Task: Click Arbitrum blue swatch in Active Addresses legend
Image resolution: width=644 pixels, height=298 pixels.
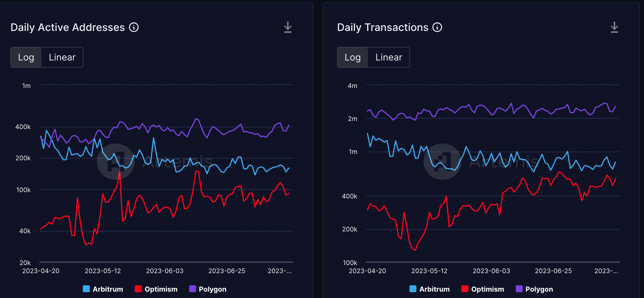Action: coord(86,289)
